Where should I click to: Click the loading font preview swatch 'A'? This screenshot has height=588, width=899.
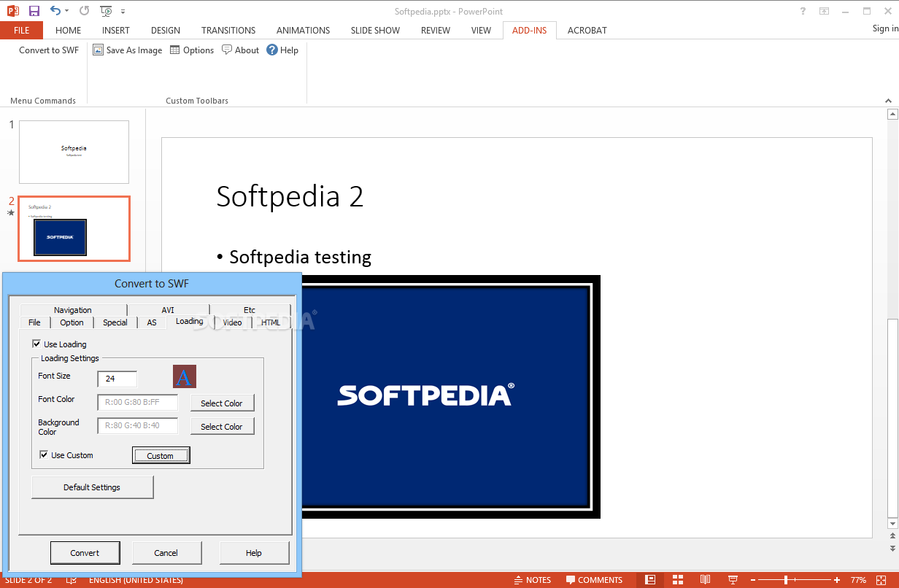(x=185, y=376)
